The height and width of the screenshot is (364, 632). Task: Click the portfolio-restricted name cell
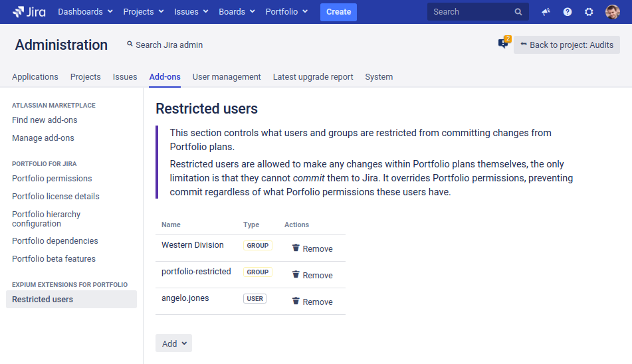(196, 272)
